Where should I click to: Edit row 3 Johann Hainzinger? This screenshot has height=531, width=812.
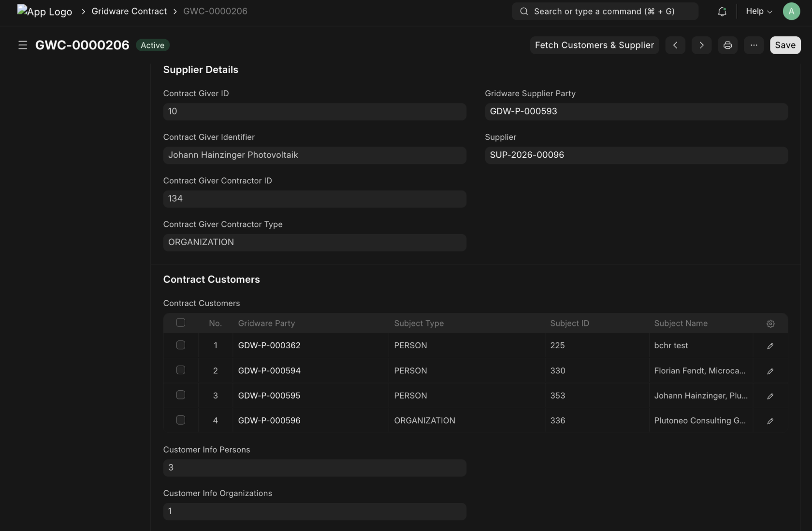(770, 396)
